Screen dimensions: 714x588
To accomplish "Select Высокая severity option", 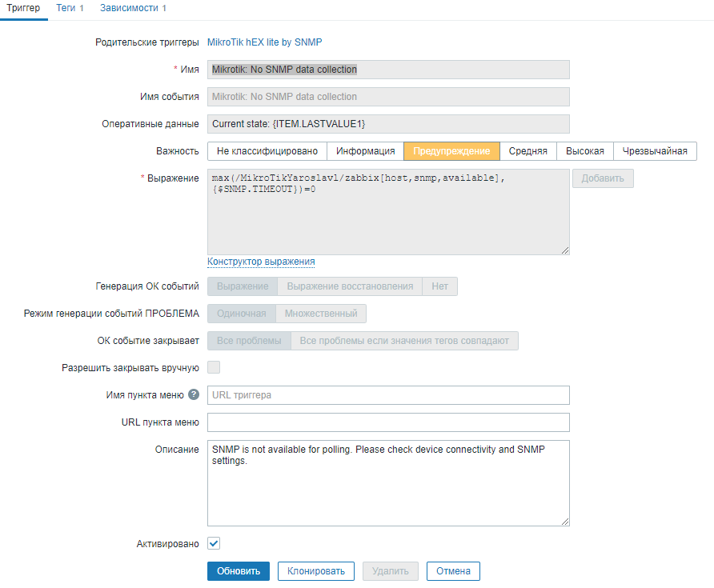I will (585, 151).
